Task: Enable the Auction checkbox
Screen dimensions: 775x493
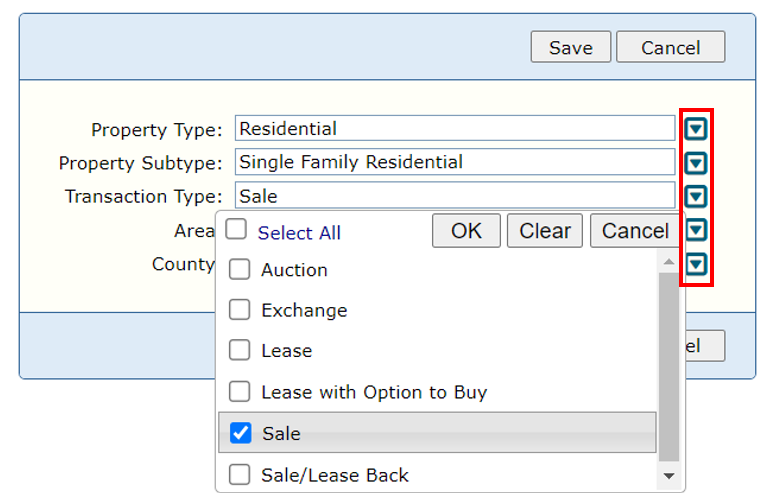Action: [x=240, y=270]
